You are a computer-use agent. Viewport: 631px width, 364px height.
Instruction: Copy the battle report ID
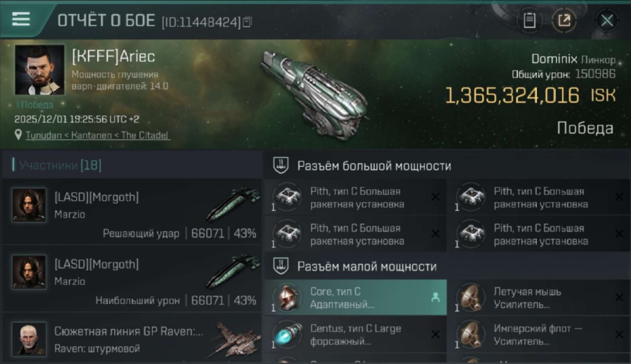[x=248, y=22]
